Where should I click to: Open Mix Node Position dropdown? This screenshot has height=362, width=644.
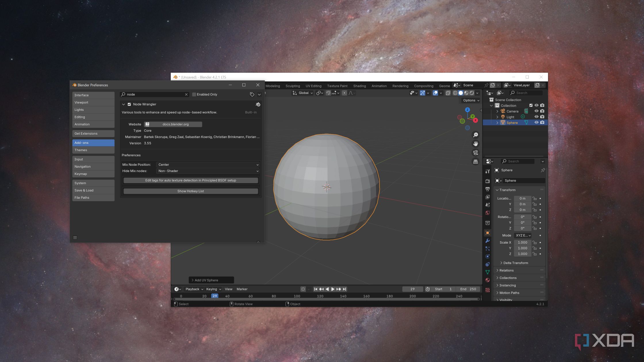tap(208, 165)
